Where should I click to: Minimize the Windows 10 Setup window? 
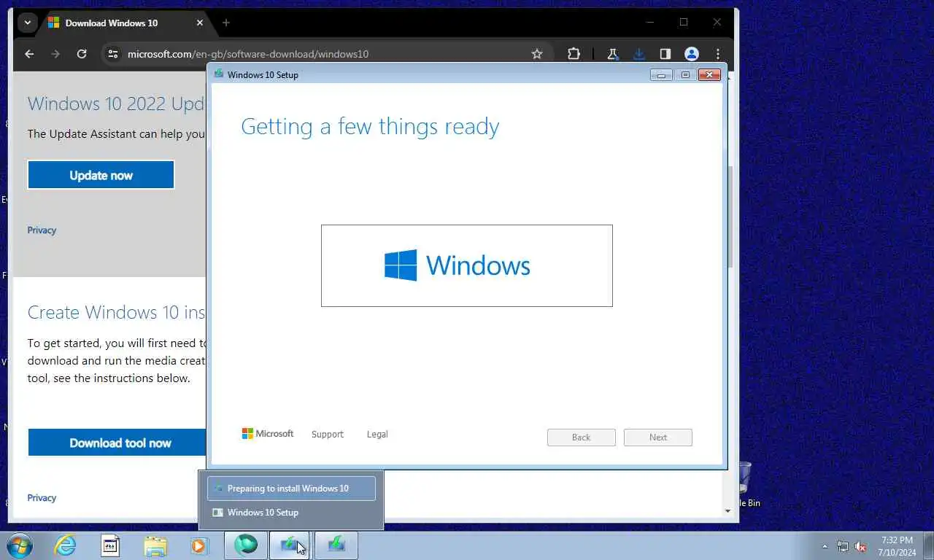pyautogui.click(x=661, y=74)
